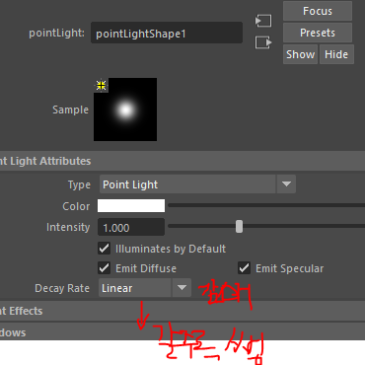Screen dimensions: 365x365
Task: Select the Point Light type combo box
Action: pos(197,184)
